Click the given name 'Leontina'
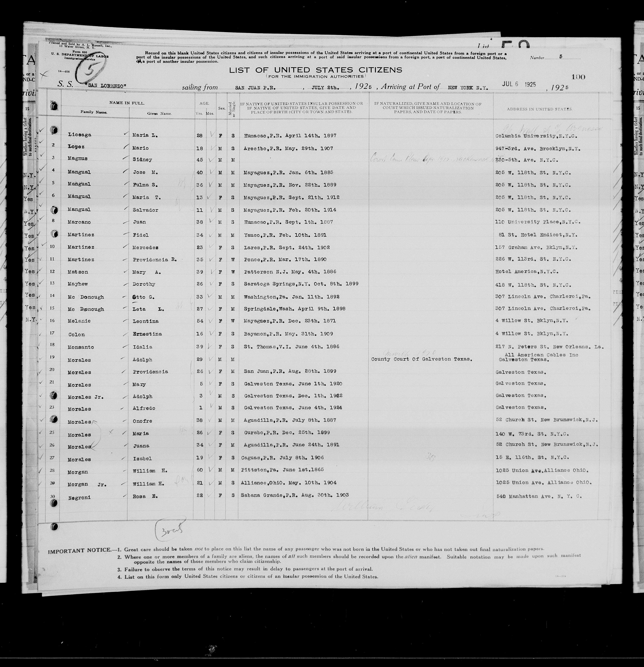The width and height of the screenshot is (644, 667). click(146, 321)
